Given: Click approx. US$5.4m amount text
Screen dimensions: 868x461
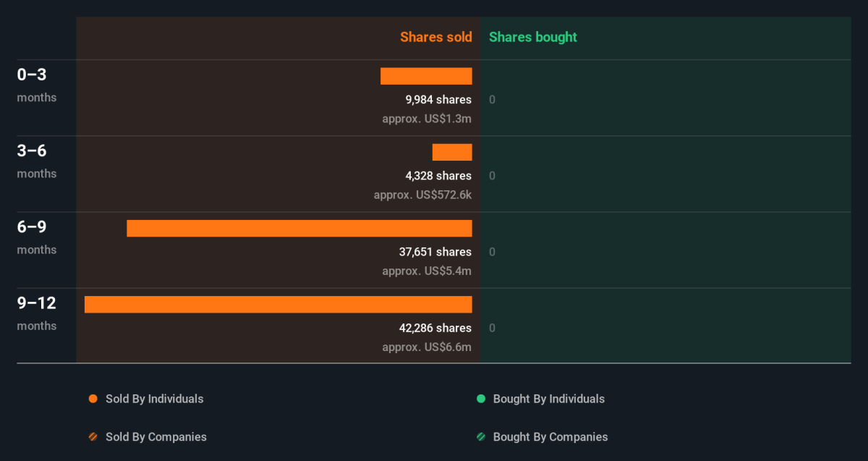Looking at the screenshot, I should (x=427, y=271).
